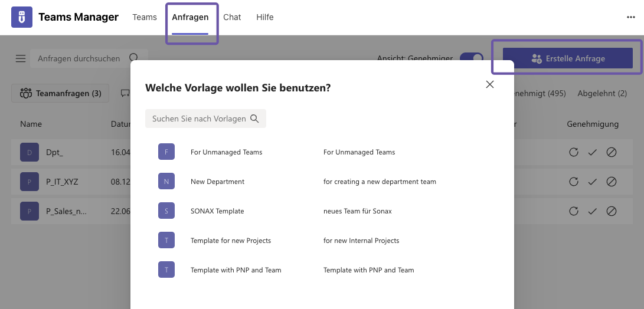The width and height of the screenshot is (644, 309).
Task: Click the N icon for New Department
Action: point(166,182)
